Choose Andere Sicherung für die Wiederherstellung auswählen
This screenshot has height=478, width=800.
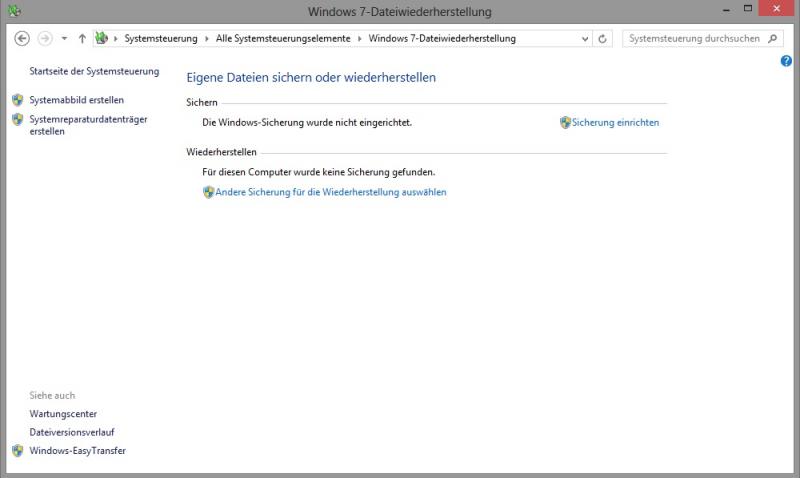[x=331, y=192]
